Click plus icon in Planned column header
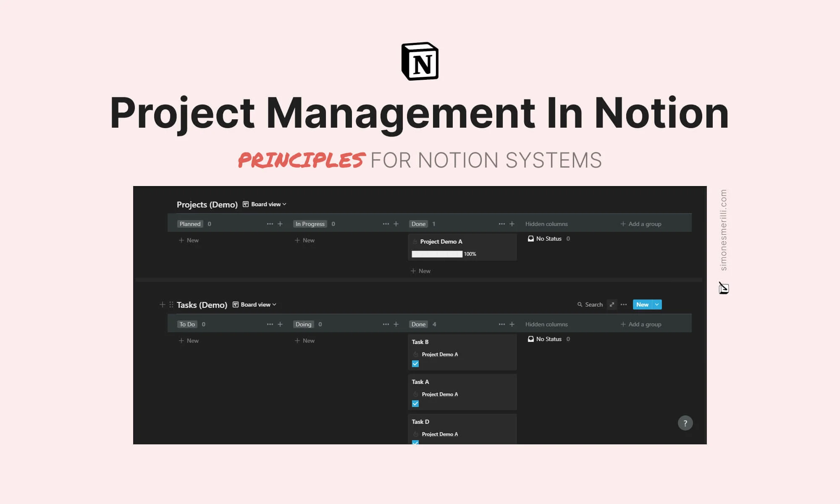 click(280, 224)
